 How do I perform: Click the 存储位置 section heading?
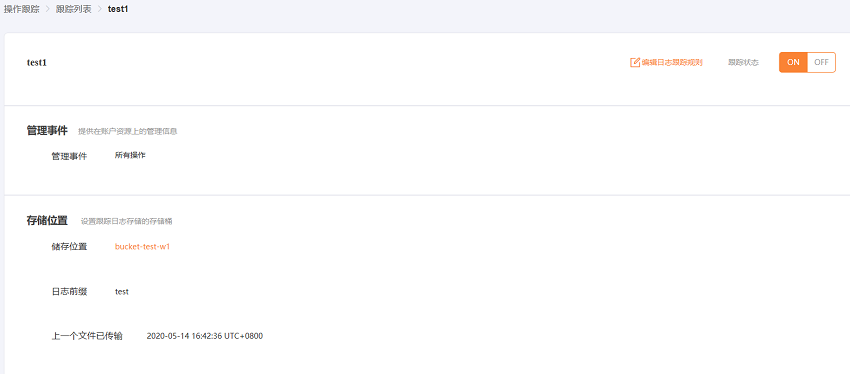[47, 221]
